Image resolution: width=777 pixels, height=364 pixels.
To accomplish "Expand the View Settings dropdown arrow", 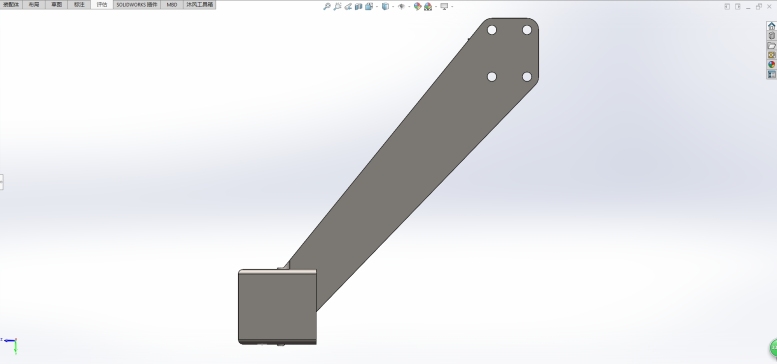I will [x=452, y=6].
